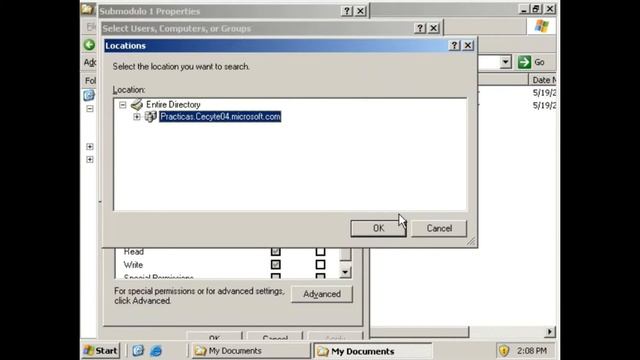Screen dimensions: 640x360
Task: Click the Write permission label
Action: (133, 265)
